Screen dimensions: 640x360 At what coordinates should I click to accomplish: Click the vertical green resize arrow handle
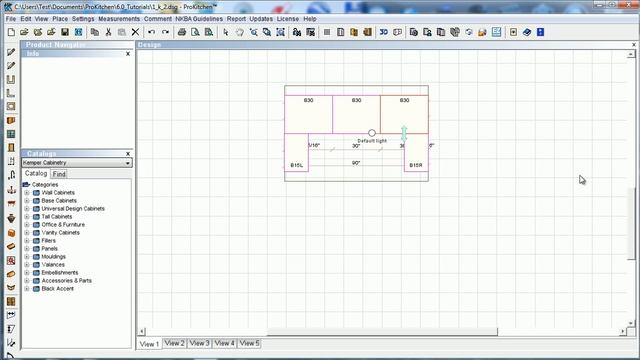pos(404,133)
